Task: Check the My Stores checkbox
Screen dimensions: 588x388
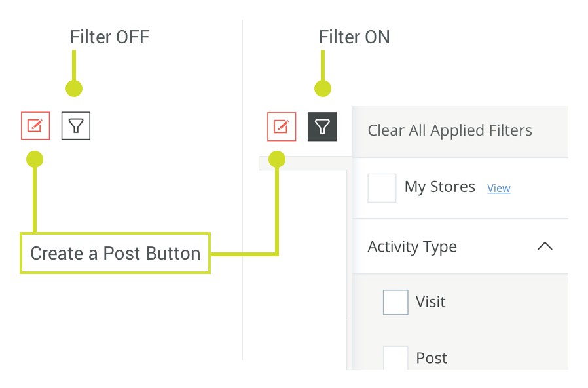Action: click(382, 187)
